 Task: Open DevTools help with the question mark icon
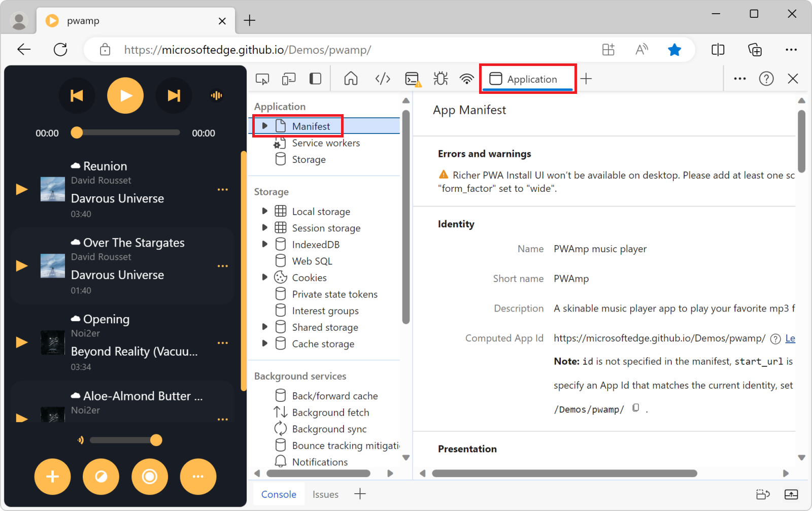coord(766,79)
